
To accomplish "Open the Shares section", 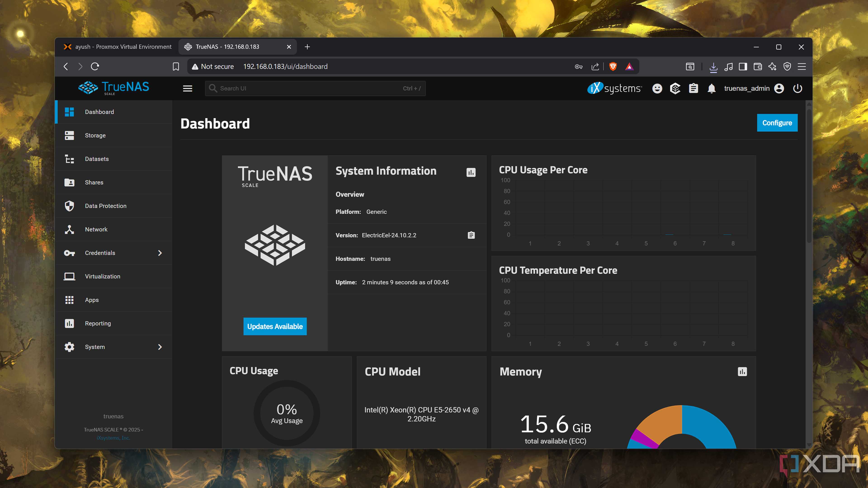I will 113,182.
